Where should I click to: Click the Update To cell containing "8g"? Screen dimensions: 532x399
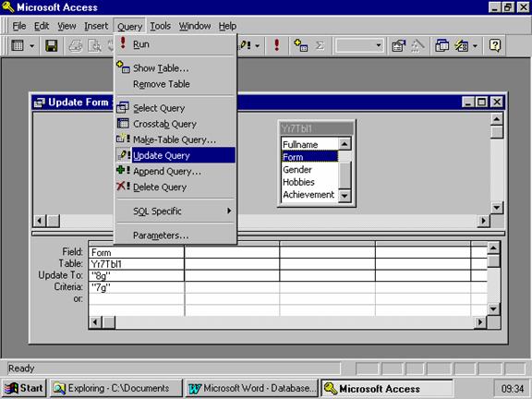point(136,275)
